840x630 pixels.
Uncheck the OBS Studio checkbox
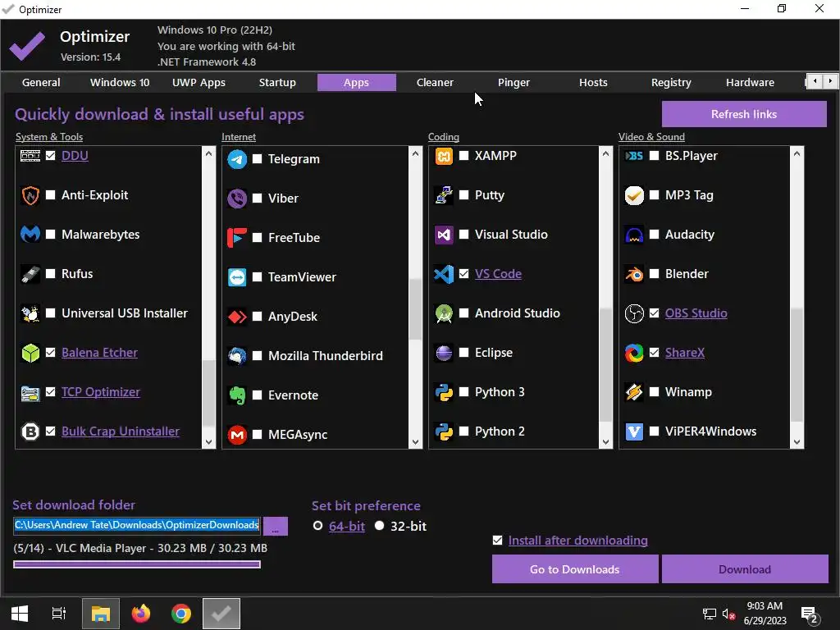coord(654,313)
